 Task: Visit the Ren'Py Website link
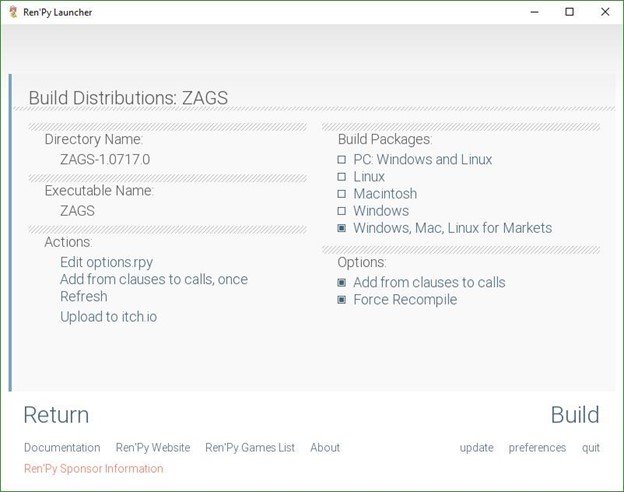tap(153, 448)
